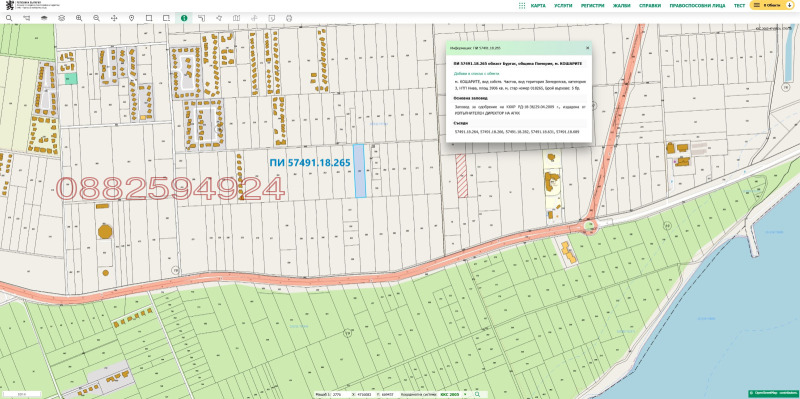This screenshot has height=399, width=800.
Task: Click the second toolbar icon after search
Action: 27,18
